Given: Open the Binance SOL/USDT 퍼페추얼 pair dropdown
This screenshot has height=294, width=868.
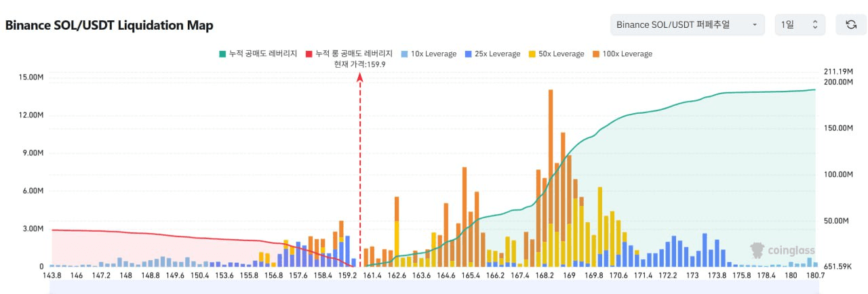Looking at the screenshot, I should (688, 25).
